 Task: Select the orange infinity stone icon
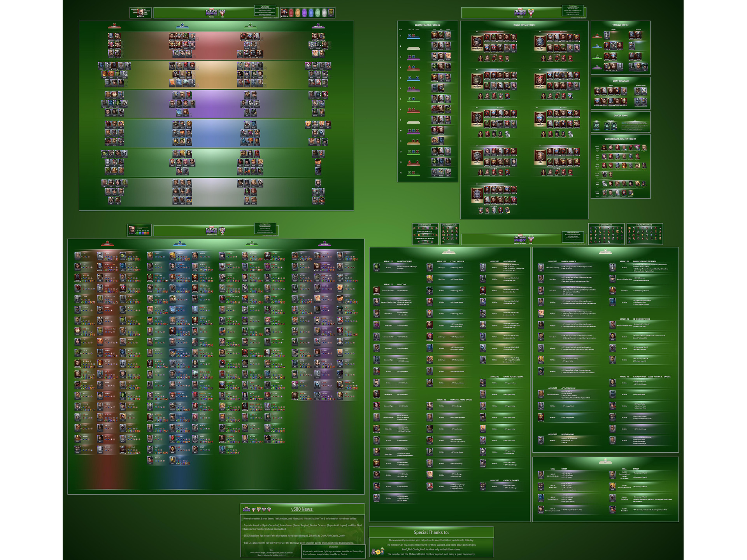(298, 13)
